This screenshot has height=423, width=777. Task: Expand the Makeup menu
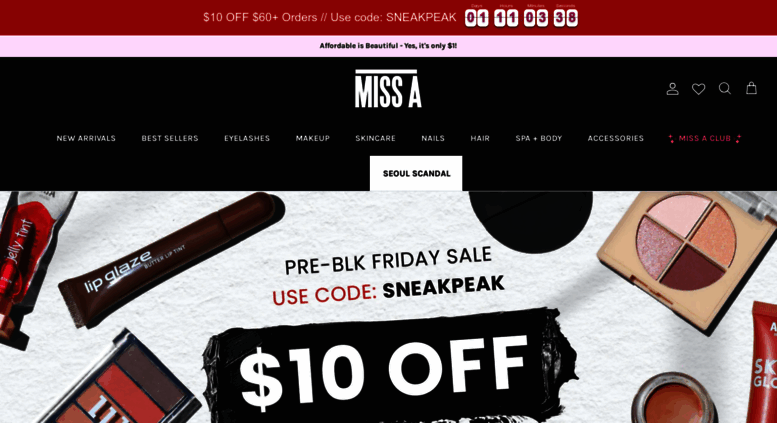312,138
